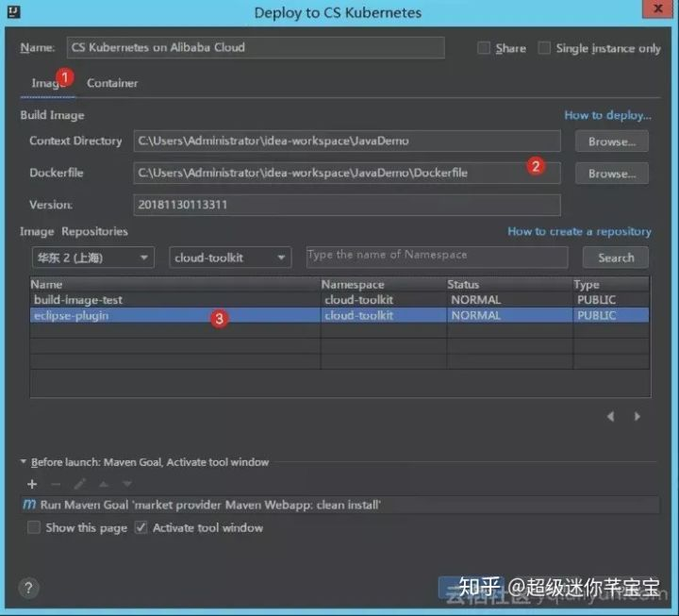Move before-launch task up with arrow
This screenshot has height=616, width=679.
coord(104,484)
